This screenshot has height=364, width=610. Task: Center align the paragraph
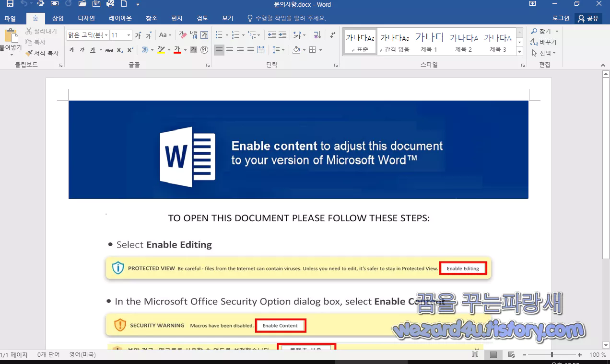230,50
